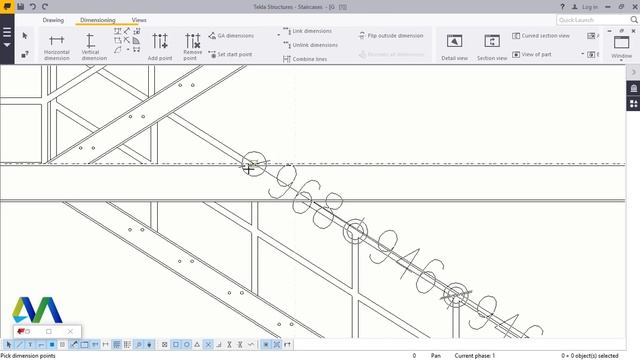
Task: Switch to the Drawing ribbon tab
Action: (53, 20)
